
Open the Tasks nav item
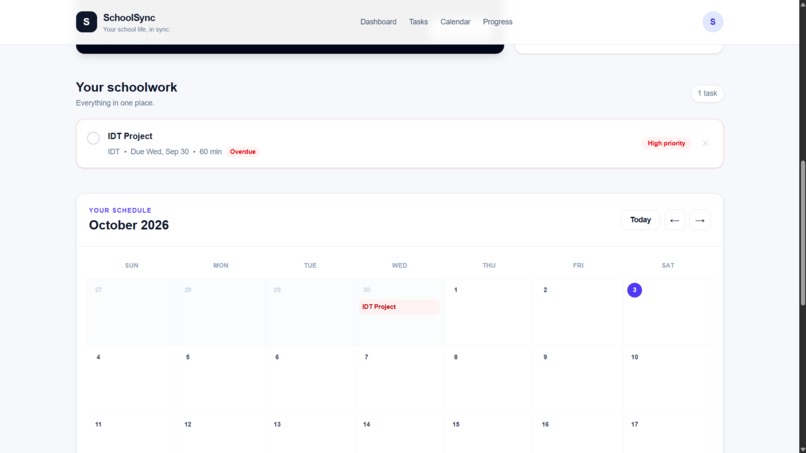[x=418, y=22]
